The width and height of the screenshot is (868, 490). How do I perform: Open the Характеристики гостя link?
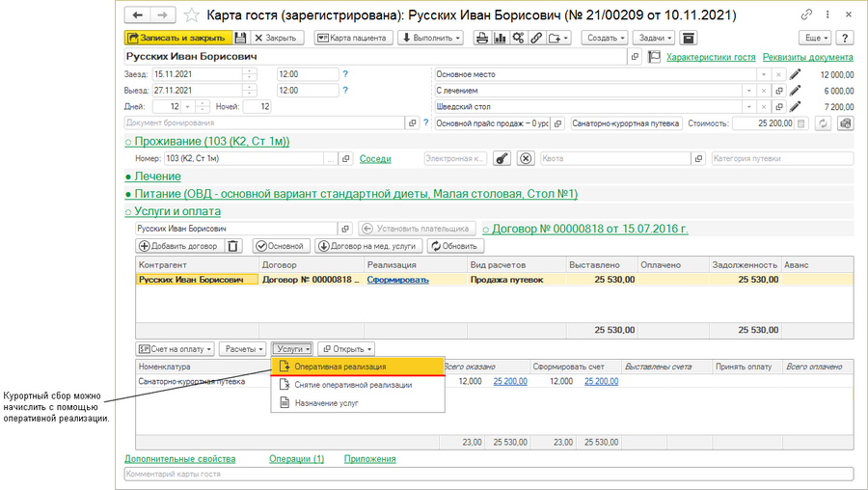(x=711, y=57)
